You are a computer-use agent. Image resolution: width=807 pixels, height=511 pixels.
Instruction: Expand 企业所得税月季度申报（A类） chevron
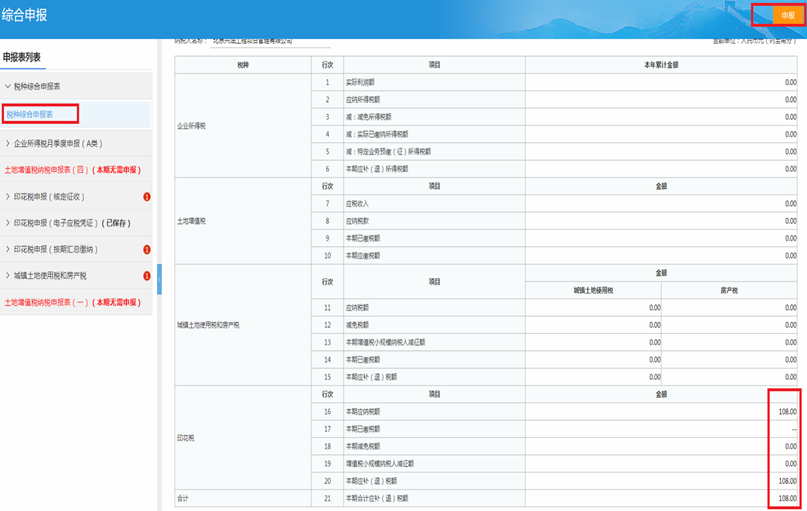tap(8, 144)
